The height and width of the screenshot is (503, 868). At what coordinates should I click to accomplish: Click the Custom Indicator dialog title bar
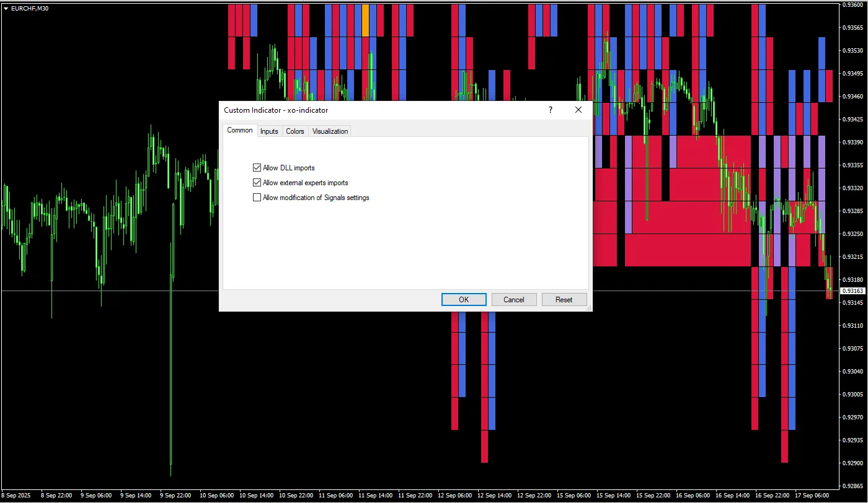tap(372, 110)
